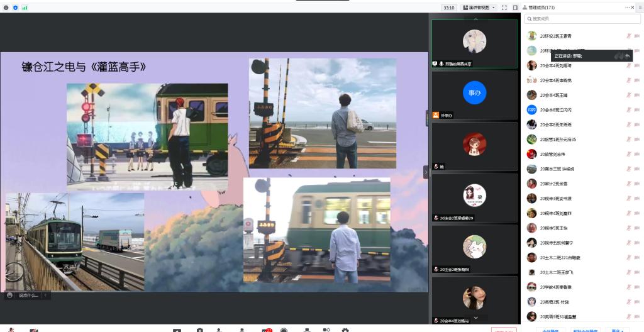The image size is (644, 332).
Task: Open the 演讲者视图 view dropdown
Action: tap(479, 8)
